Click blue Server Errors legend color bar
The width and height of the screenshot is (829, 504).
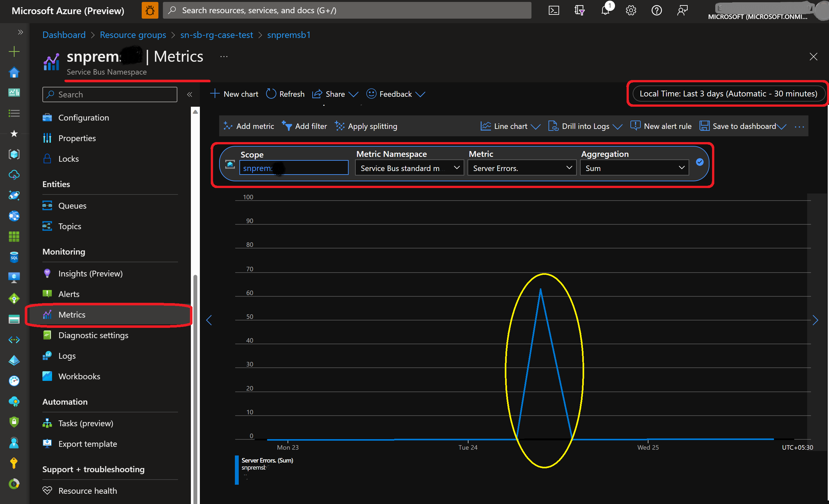click(x=236, y=470)
